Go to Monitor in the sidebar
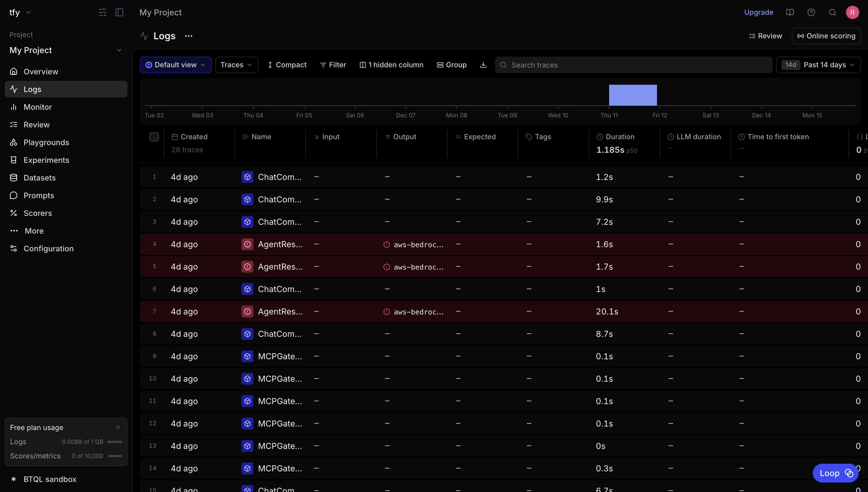This screenshot has height=492, width=868. (x=37, y=107)
